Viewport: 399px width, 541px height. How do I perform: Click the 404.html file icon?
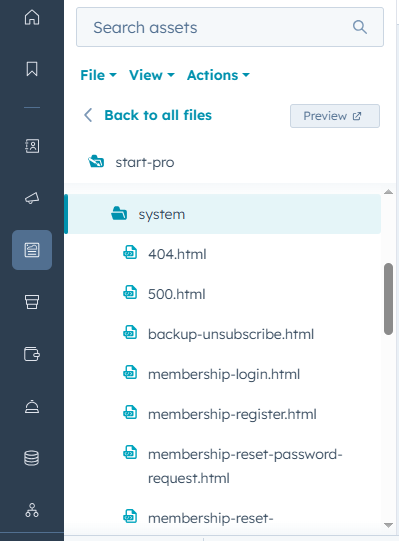(x=130, y=252)
